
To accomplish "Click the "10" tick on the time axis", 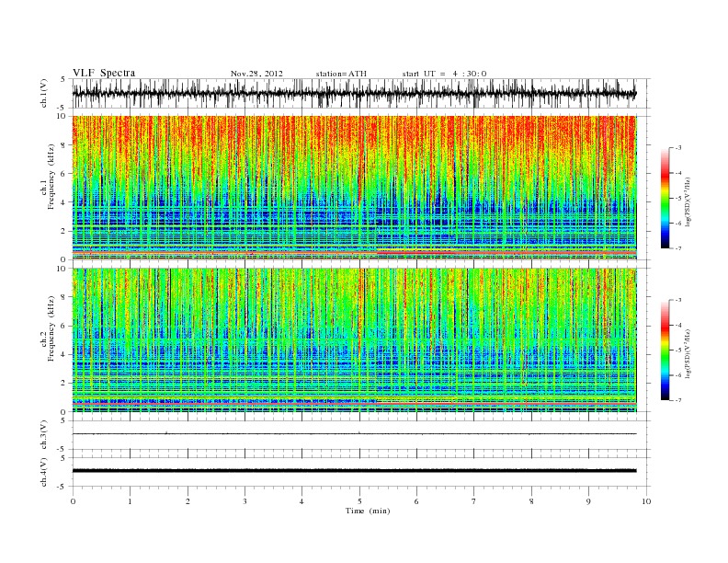I will coord(646,501).
